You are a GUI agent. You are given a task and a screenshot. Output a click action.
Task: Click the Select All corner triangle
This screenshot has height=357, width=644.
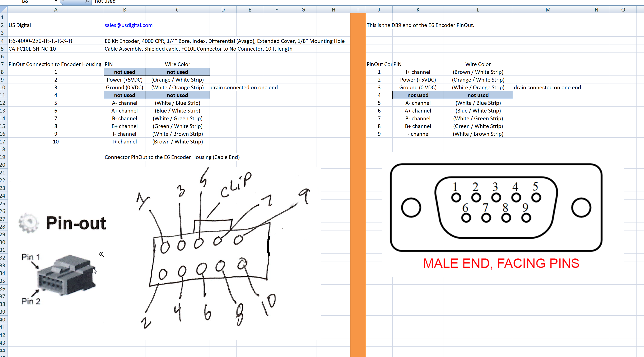pyautogui.click(x=4, y=9)
